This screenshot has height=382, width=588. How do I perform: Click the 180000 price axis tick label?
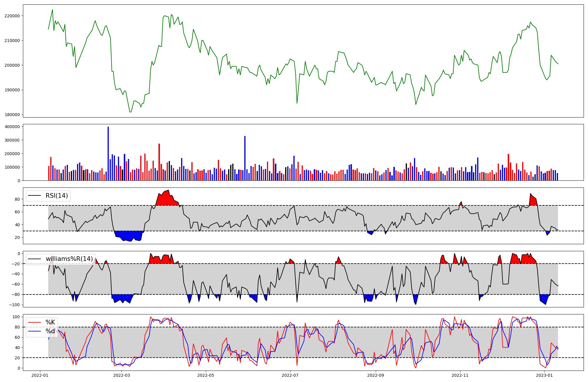(x=12, y=115)
